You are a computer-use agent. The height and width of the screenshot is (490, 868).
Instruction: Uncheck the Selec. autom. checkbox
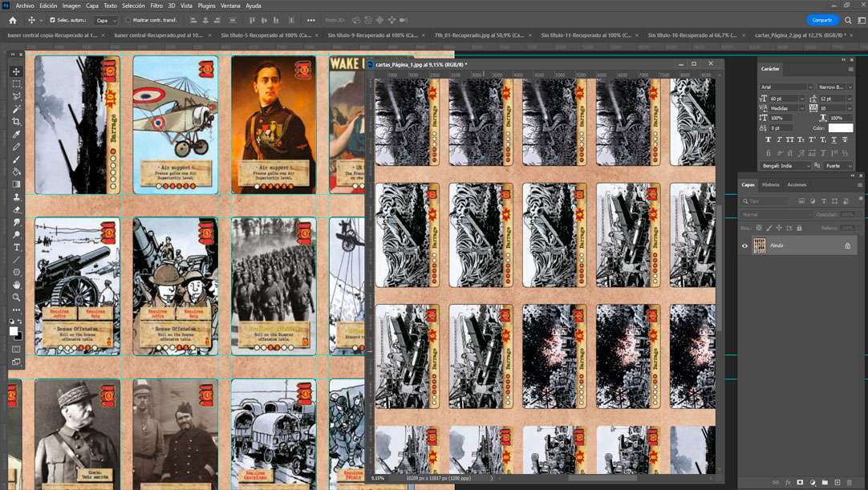pyautogui.click(x=53, y=20)
